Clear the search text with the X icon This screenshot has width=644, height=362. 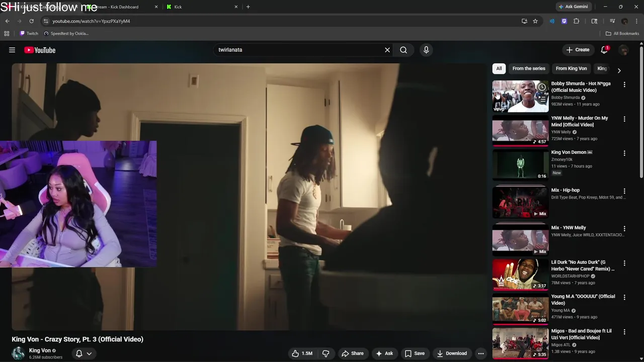[x=387, y=50]
